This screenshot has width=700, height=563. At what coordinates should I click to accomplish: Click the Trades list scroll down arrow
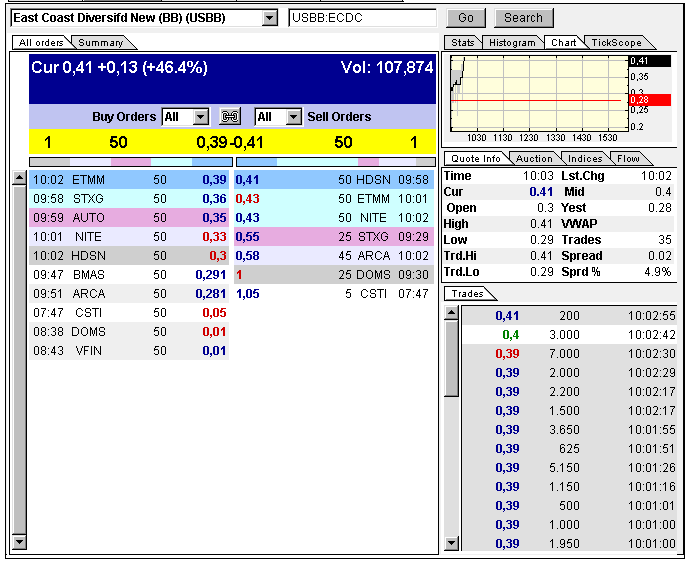pyautogui.click(x=451, y=542)
